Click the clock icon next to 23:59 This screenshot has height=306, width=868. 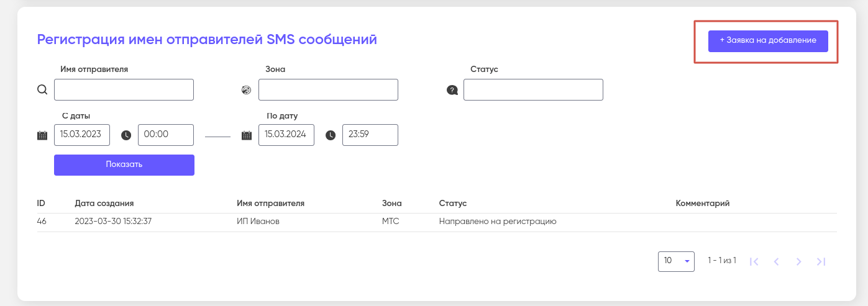pyautogui.click(x=331, y=135)
